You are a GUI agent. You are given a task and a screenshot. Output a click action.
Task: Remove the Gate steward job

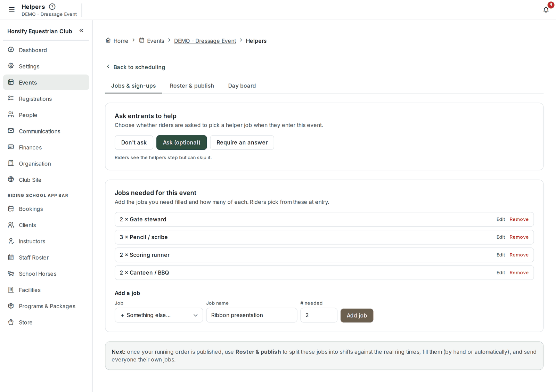pyautogui.click(x=519, y=219)
